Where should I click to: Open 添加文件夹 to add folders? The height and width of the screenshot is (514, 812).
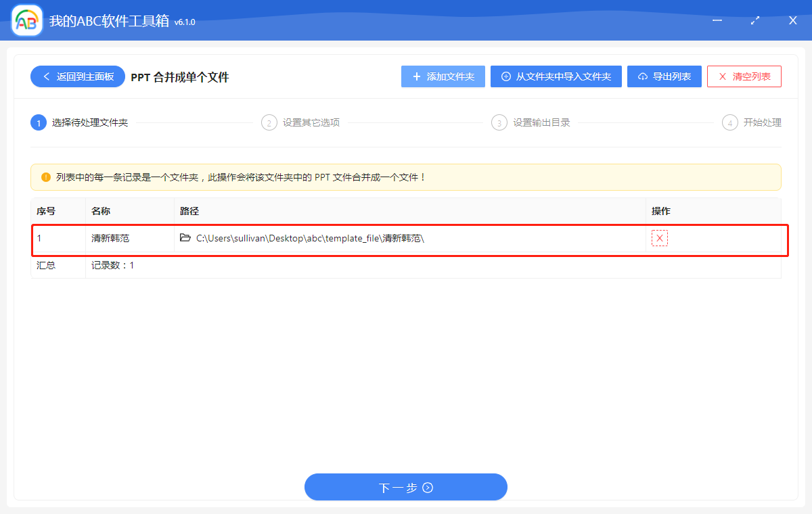(x=443, y=76)
